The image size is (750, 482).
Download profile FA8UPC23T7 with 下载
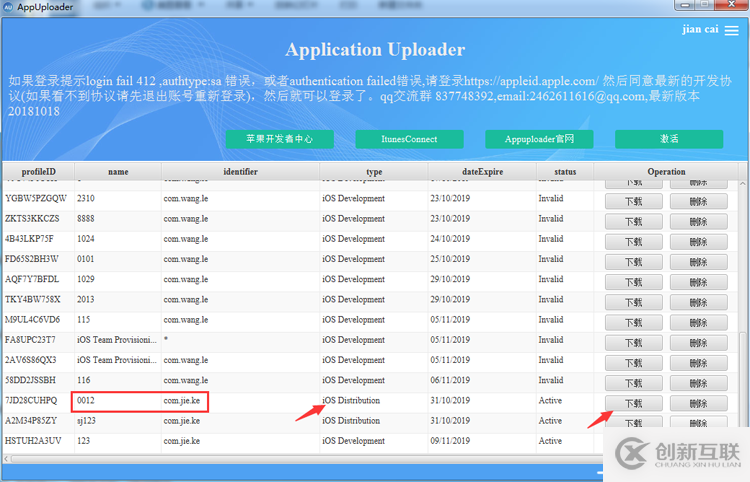pos(634,343)
